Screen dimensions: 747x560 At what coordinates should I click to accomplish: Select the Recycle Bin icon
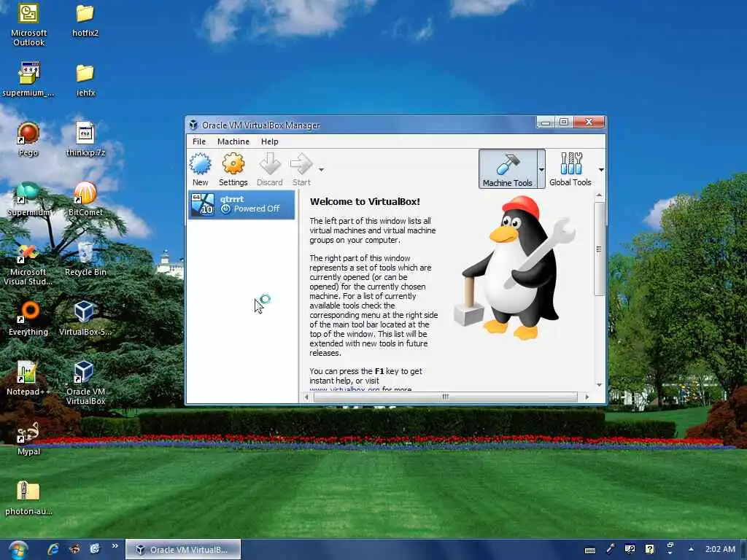(x=85, y=259)
